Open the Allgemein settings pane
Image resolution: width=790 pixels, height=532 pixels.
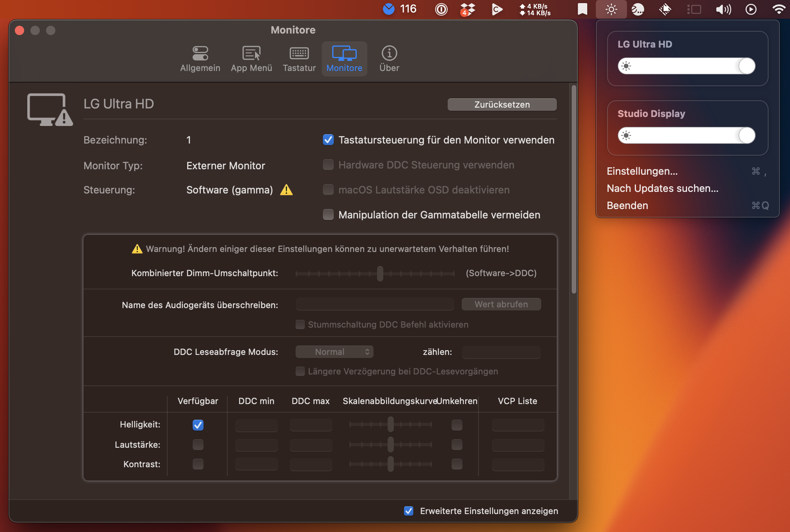click(200, 59)
